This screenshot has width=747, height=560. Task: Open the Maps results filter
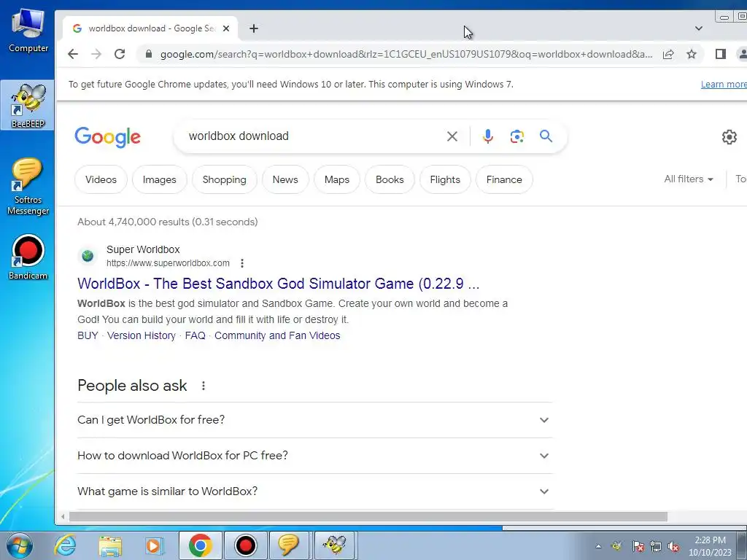point(337,179)
